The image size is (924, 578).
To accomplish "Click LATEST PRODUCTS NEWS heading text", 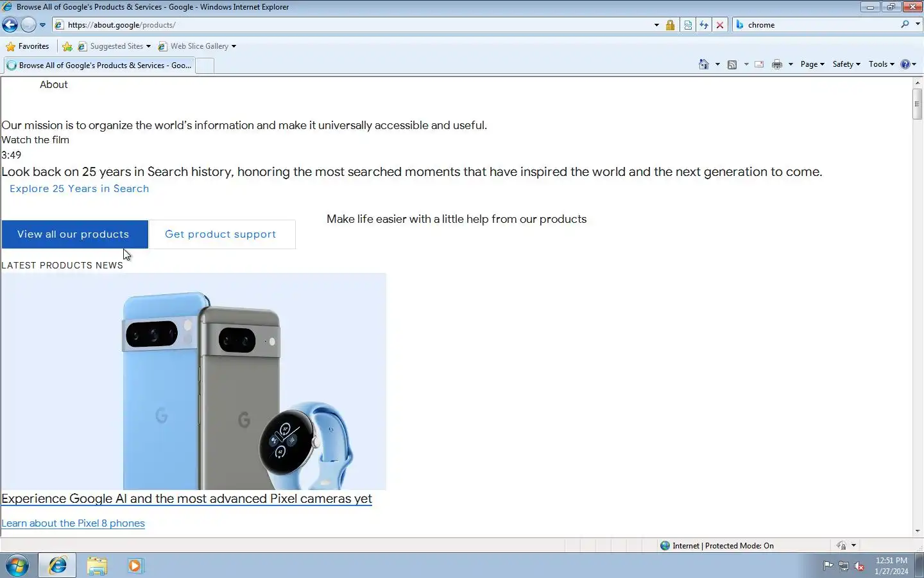I will tap(62, 265).
